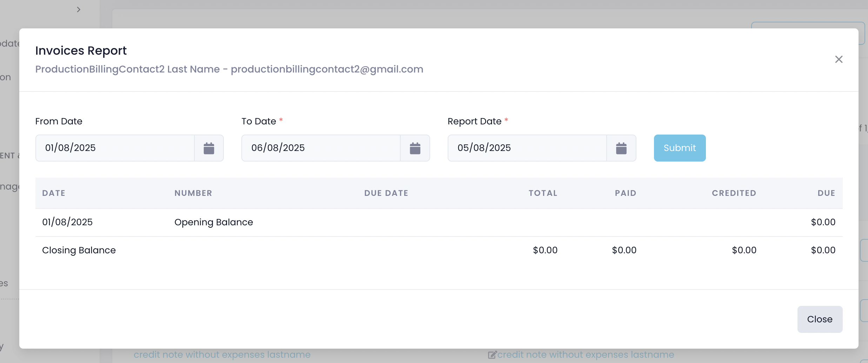Click the edit icon beside the credit note
Viewport: 868px width, 363px height.
pos(492,355)
